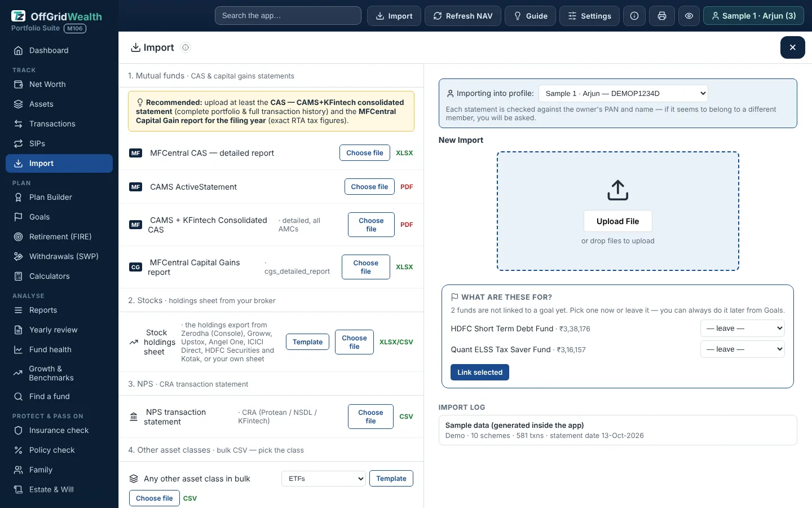Open the Family sidebar item
This screenshot has height=508, width=812.
[x=59, y=470]
